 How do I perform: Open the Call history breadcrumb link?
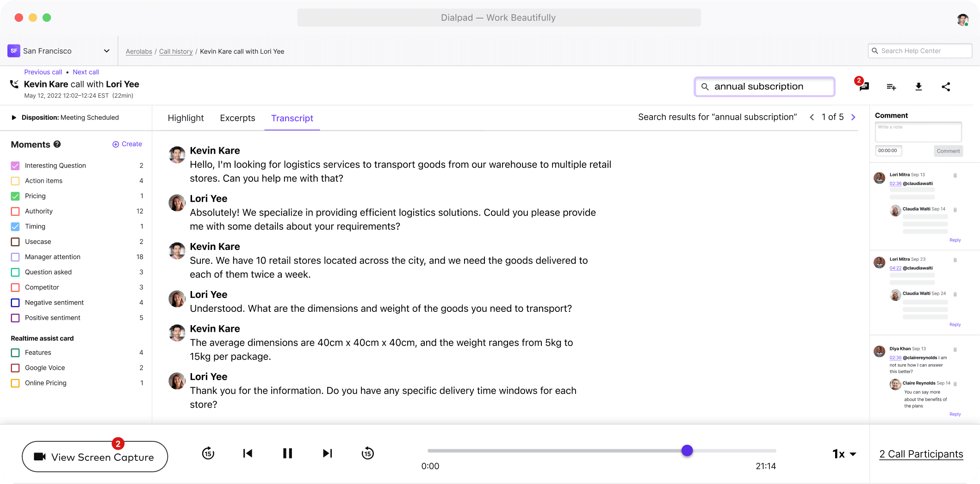pyautogui.click(x=176, y=51)
